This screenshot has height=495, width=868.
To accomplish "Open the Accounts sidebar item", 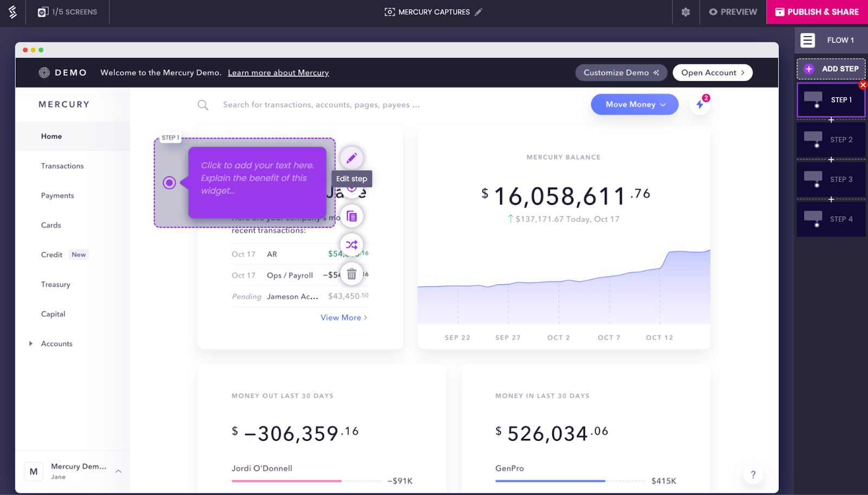I will click(x=57, y=344).
